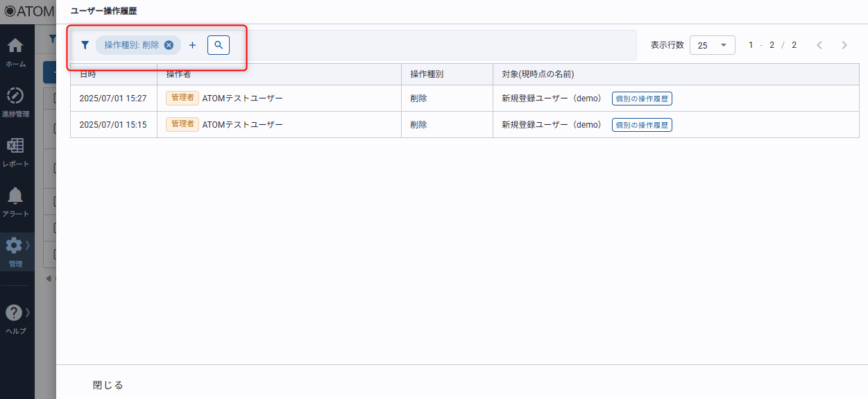The width and height of the screenshot is (868, 399).
Task: Click the empty filter input area
Action: [x=430, y=45]
